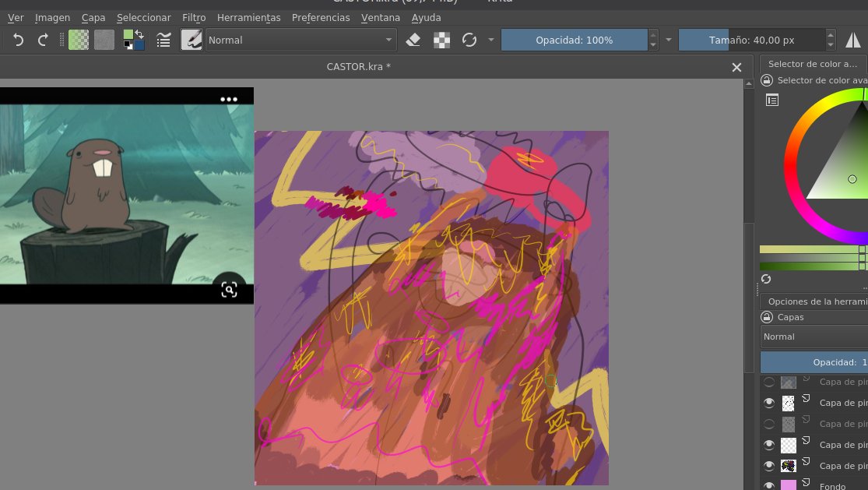This screenshot has width=868, height=490.
Task: Select the Fondo layer pink thumbnail
Action: tap(789, 485)
